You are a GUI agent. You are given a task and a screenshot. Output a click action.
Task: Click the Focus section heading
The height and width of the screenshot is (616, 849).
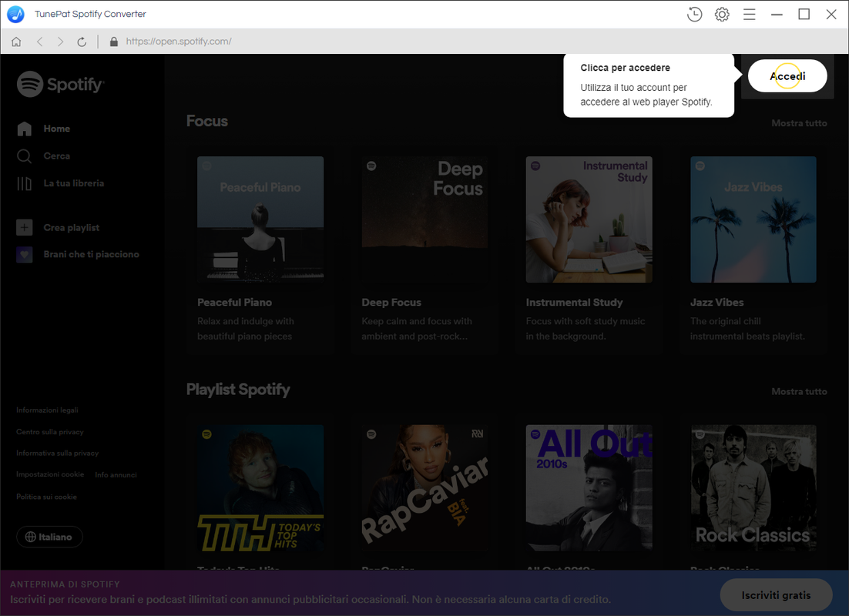pos(206,121)
